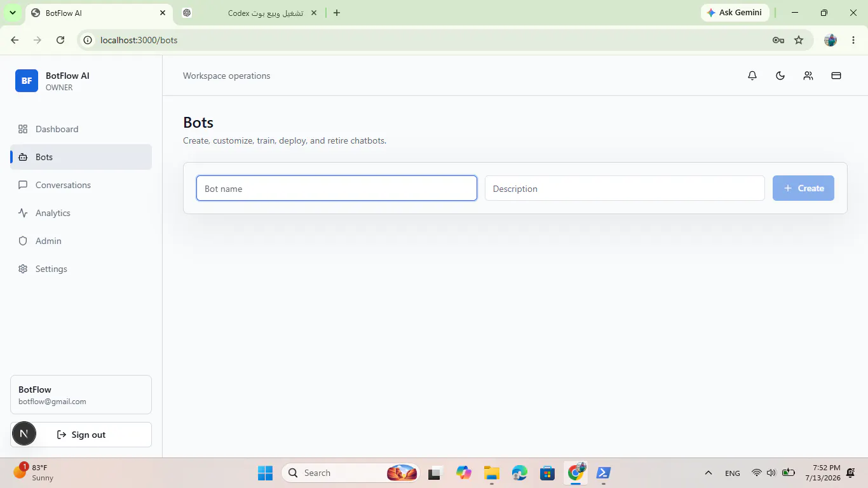Image resolution: width=868 pixels, height=488 pixels.
Task: Open the Windows Start menu
Action: tap(265, 473)
